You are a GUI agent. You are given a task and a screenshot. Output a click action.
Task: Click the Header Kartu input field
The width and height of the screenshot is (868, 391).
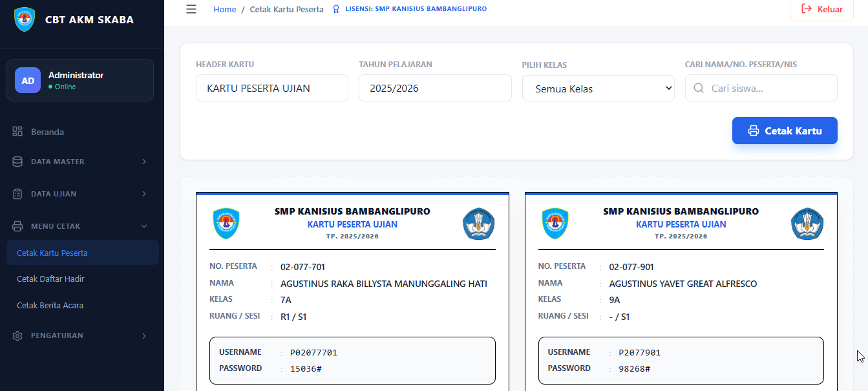272,88
